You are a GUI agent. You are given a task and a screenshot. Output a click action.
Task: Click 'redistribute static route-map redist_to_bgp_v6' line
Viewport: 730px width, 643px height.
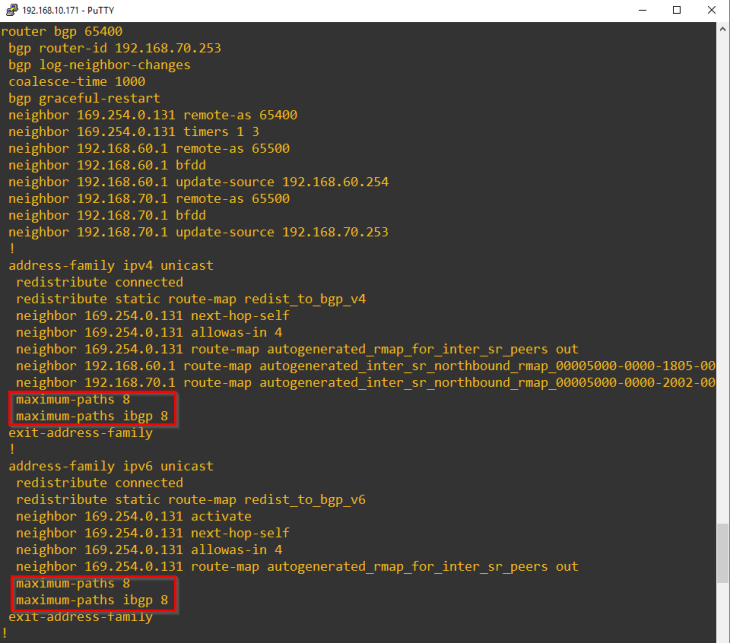click(x=190, y=499)
